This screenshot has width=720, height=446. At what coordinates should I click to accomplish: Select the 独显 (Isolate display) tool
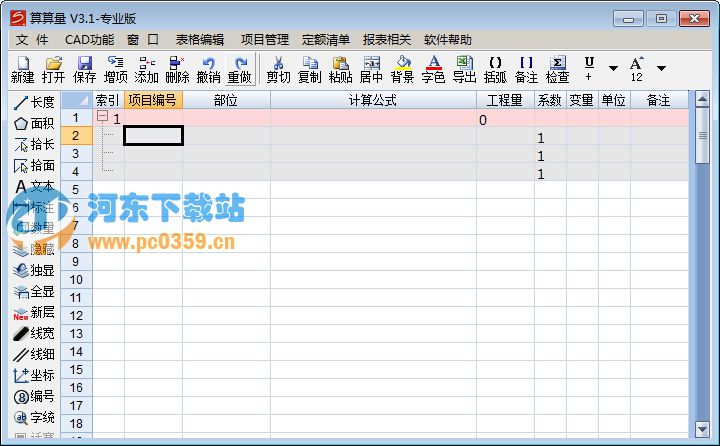(x=34, y=270)
